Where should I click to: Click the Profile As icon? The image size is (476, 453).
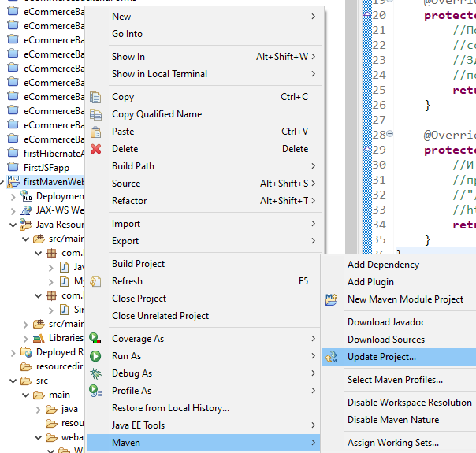click(95, 391)
